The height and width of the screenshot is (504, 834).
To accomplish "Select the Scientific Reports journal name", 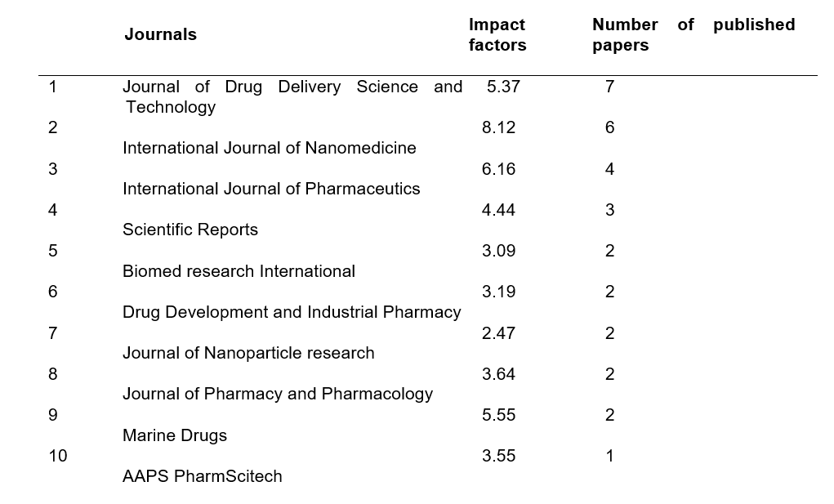I will tap(190, 230).
